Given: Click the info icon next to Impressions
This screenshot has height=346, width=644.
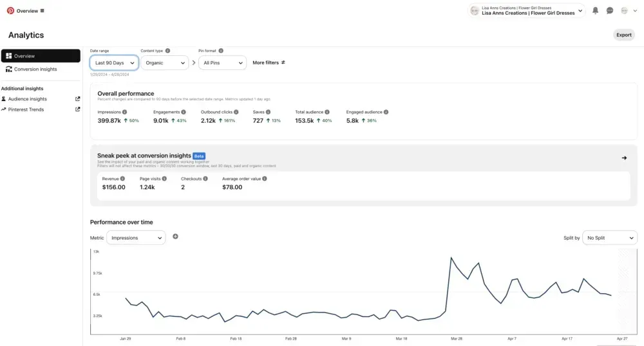Looking at the screenshot, I should [124, 112].
